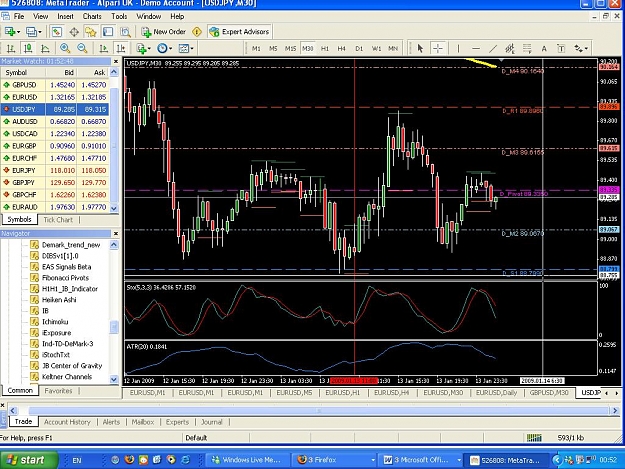Select the trendline drawing tool
The height and width of the screenshot is (469, 625).
(x=493, y=49)
